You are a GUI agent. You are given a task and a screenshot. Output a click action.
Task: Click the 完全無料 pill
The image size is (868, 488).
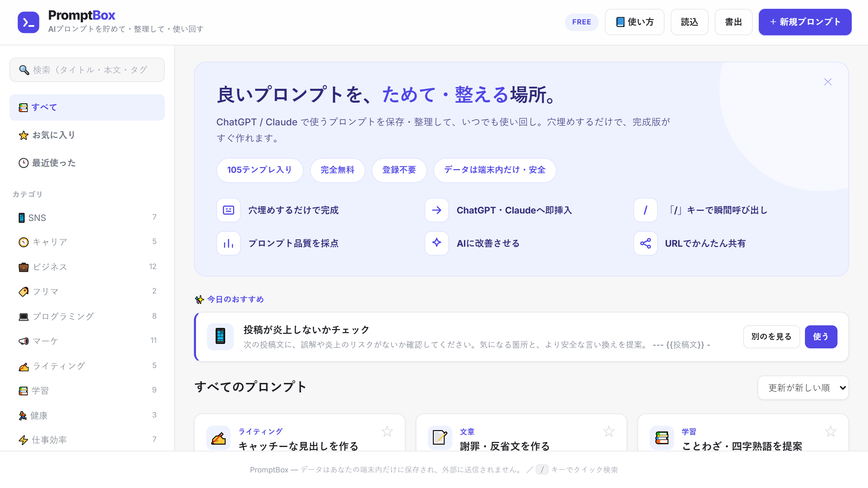(x=337, y=170)
